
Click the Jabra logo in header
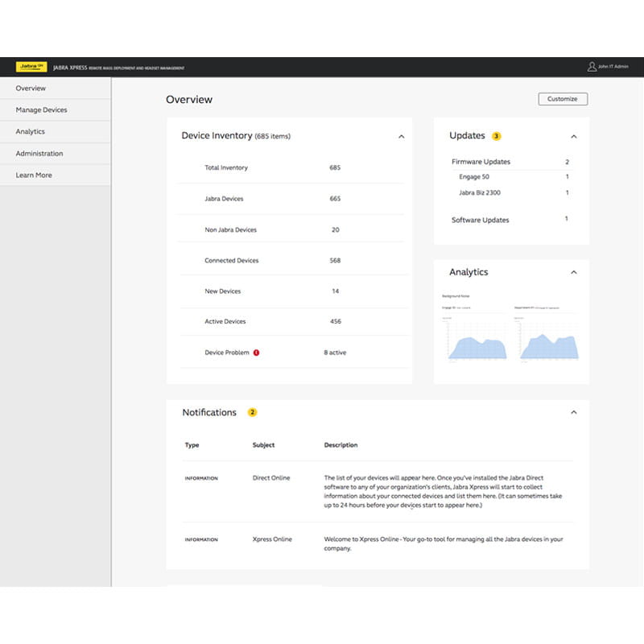coord(32,68)
